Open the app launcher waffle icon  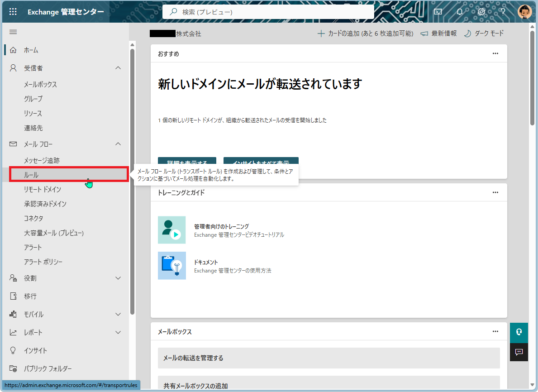tap(12, 11)
